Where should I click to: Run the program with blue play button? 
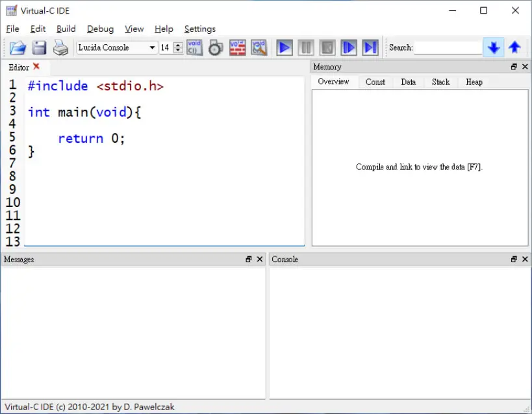coord(285,47)
